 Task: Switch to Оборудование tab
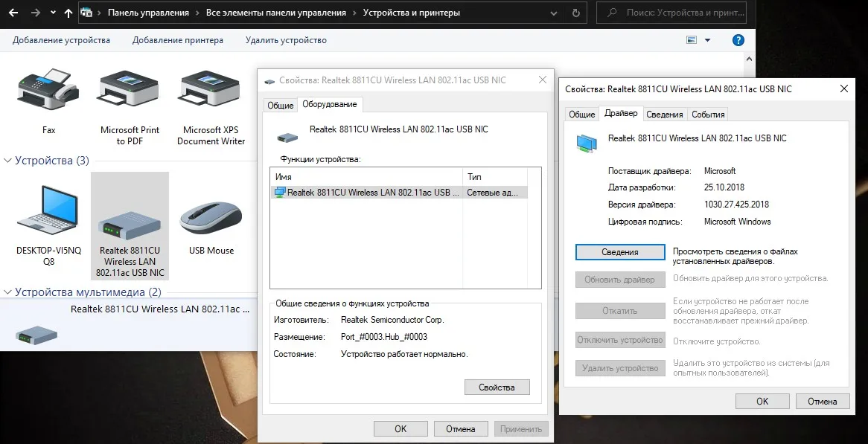(x=329, y=104)
